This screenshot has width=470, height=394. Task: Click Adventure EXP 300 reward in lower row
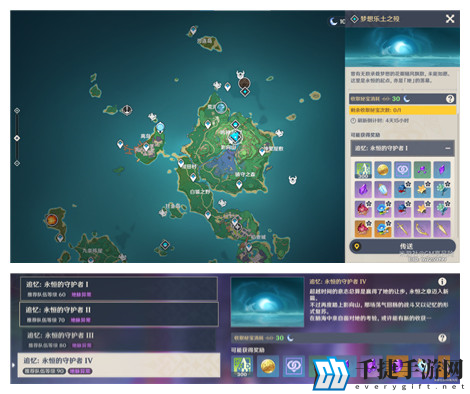[x=242, y=366]
